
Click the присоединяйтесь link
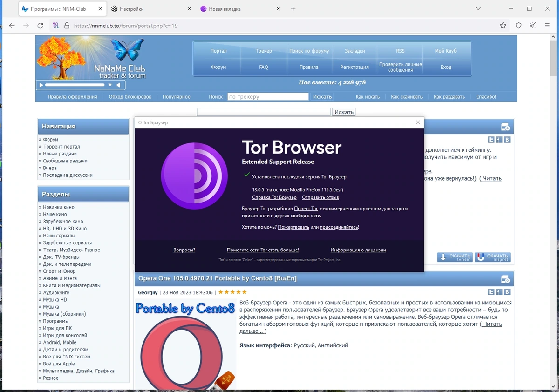(x=339, y=227)
